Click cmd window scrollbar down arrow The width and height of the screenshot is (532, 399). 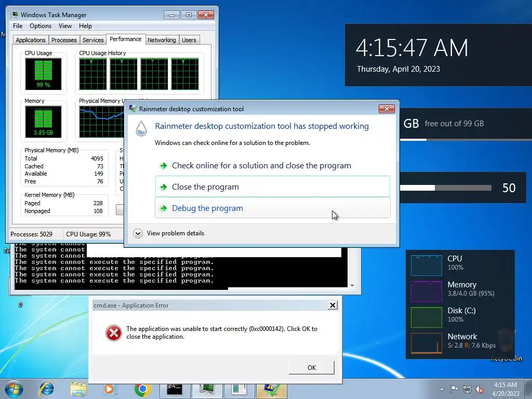tap(352, 286)
